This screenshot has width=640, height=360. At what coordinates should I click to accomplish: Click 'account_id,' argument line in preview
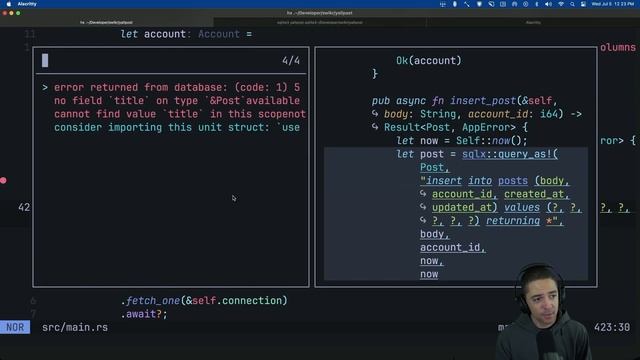[x=453, y=247]
